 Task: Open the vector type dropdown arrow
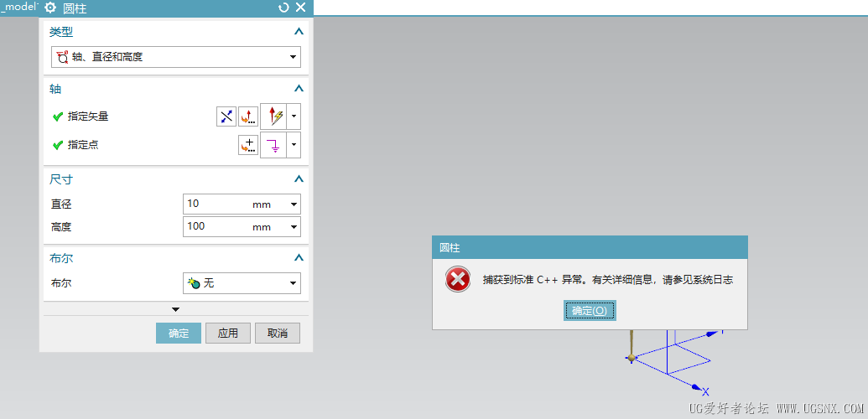click(x=294, y=116)
